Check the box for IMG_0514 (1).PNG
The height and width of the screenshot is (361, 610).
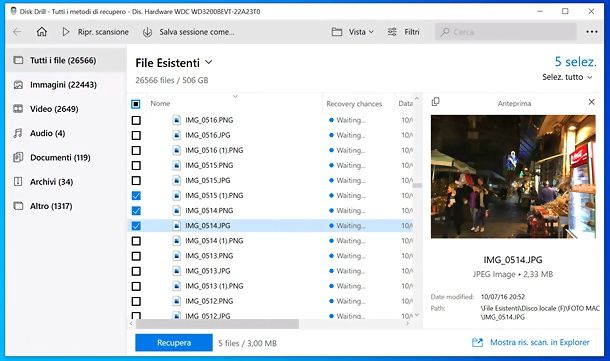pyautogui.click(x=136, y=241)
